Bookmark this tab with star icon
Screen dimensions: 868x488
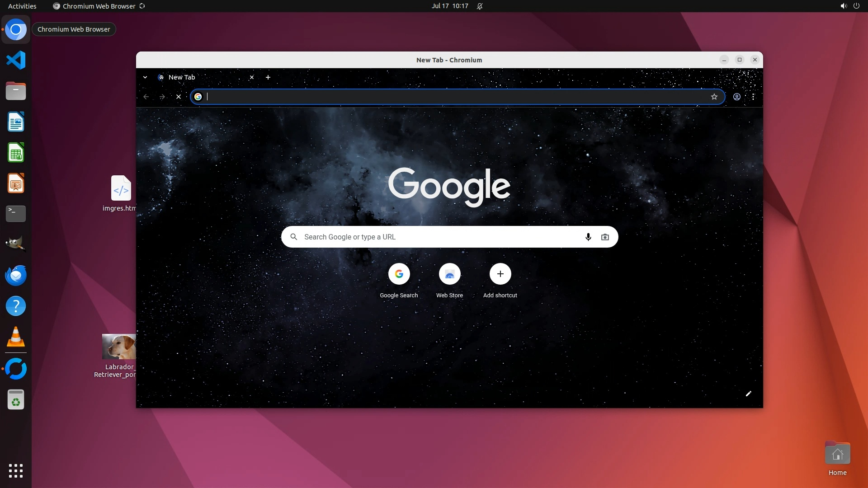714,97
